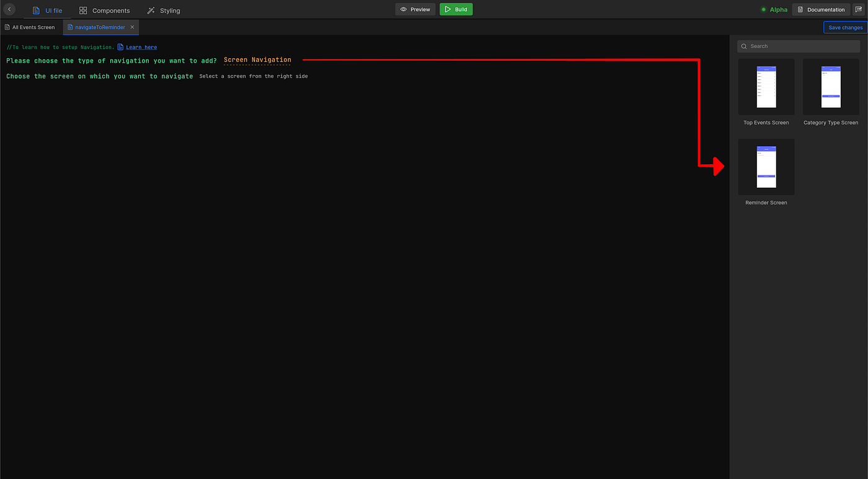
Task: Close the navigateToReminder tab
Action: [131, 27]
